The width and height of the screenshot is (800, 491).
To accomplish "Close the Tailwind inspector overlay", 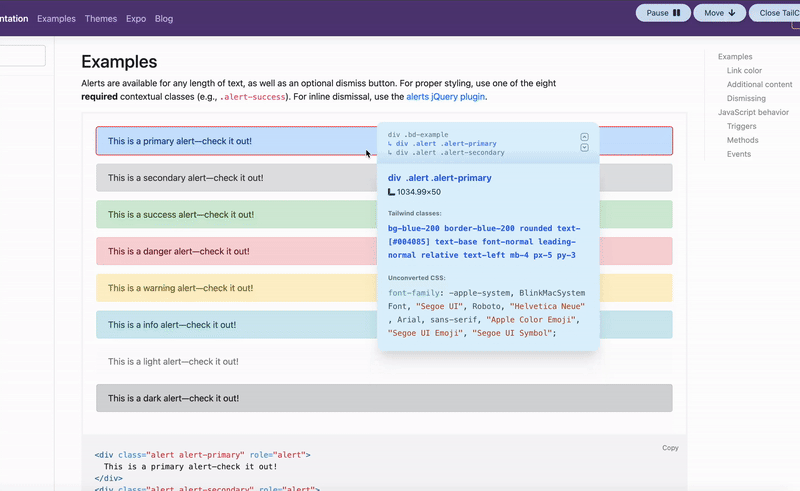I will (778, 13).
